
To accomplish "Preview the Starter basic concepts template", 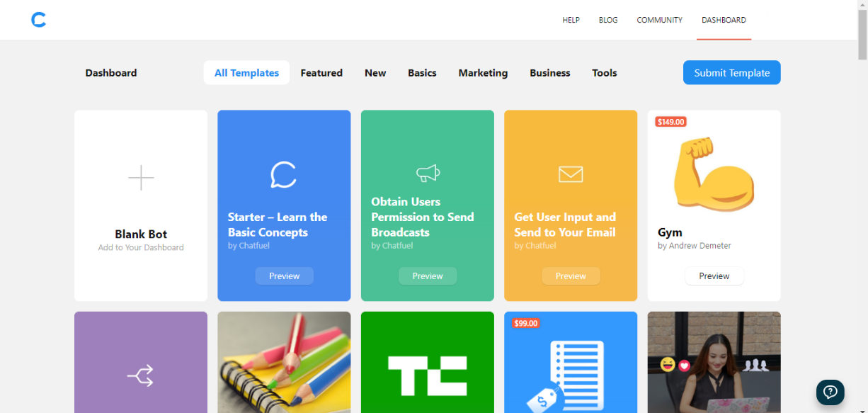I will pos(284,276).
